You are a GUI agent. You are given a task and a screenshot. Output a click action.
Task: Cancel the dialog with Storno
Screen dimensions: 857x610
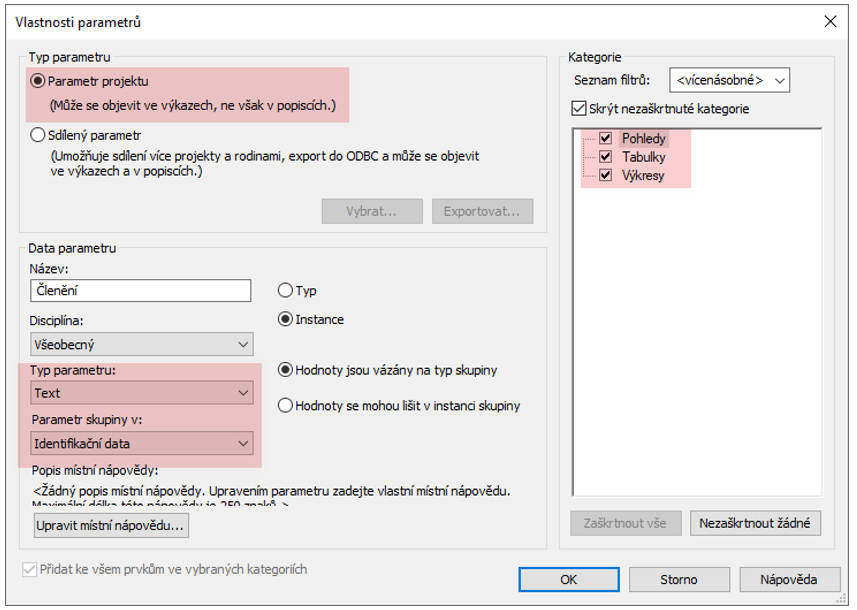click(678, 580)
